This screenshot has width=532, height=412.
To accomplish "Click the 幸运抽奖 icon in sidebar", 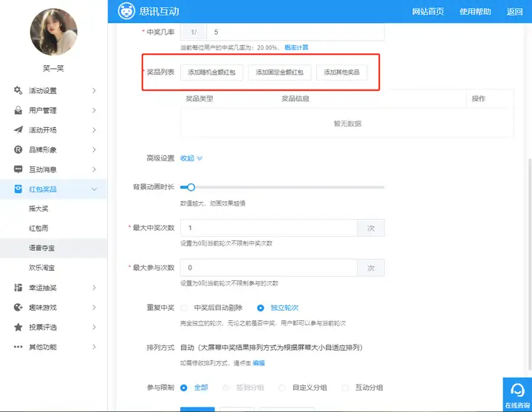I will click(18, 287).
